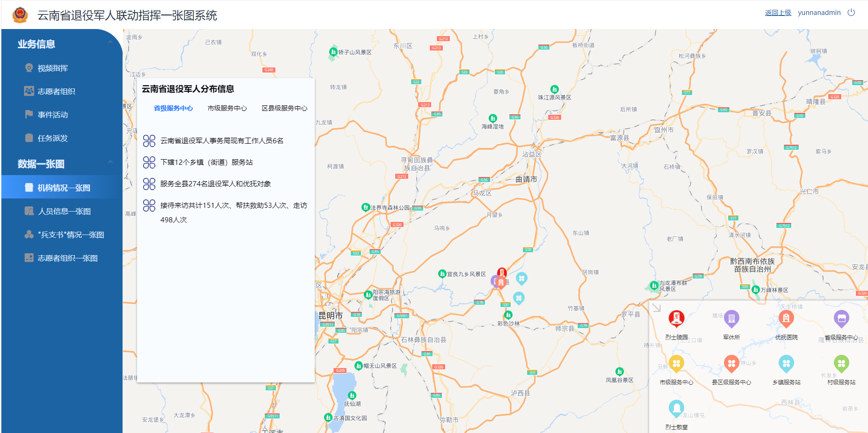The height and width of the screenshot is (433, 868).
Task: Collapse the legend panel arrow
Action: pyautogui.click(x=657, y=308)
